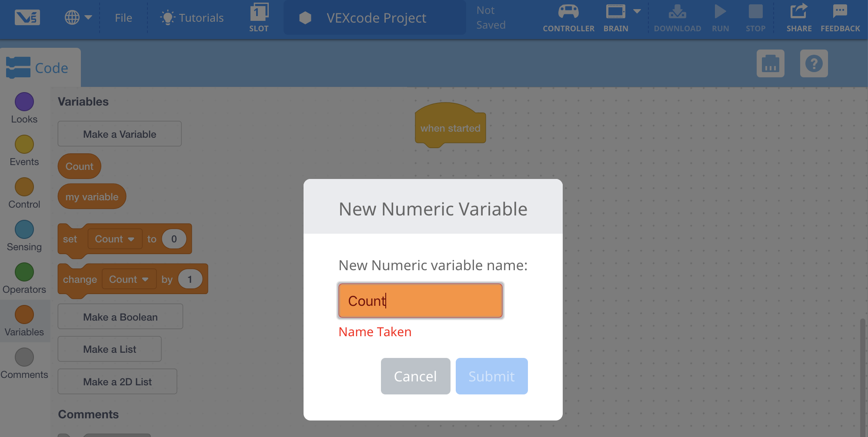
Task: Select the Control block category
Action: tap(24, 192)
